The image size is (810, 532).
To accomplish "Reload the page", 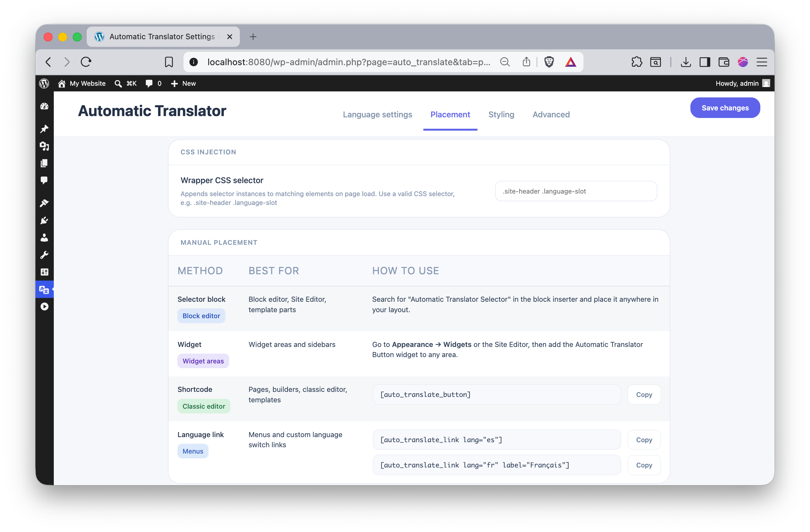I will (x=86, y=62).
